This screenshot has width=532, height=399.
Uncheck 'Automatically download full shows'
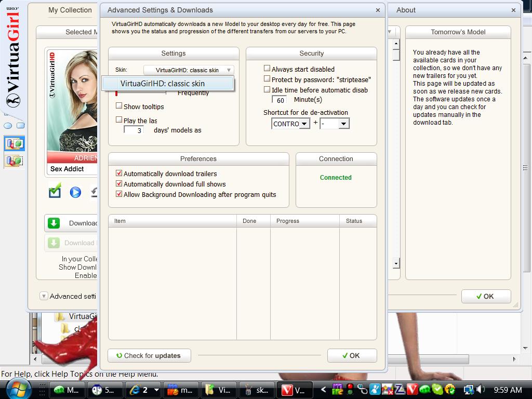pyautogui.click(x=119, y=183)
